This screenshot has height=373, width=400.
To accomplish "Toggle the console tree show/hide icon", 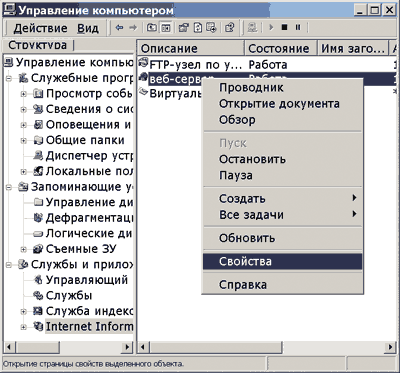I will (166, 28).
